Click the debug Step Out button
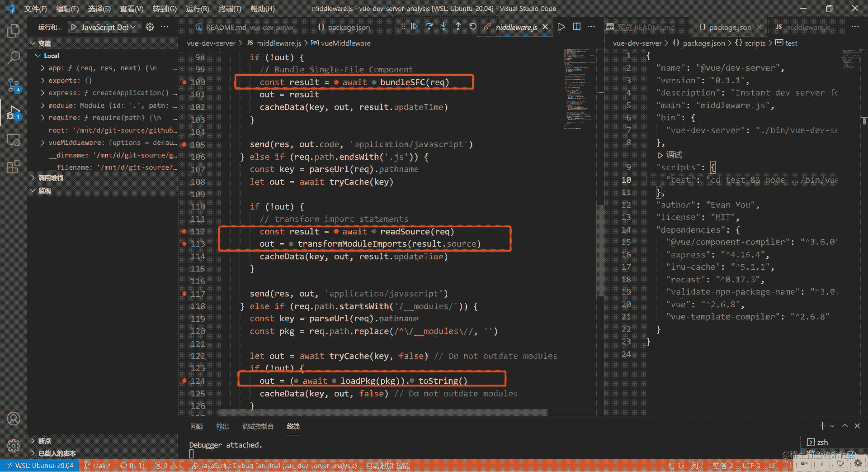Image resolution: width=868 pixels, height=472 pixels. pyautogui.click(x=458, y=27)
